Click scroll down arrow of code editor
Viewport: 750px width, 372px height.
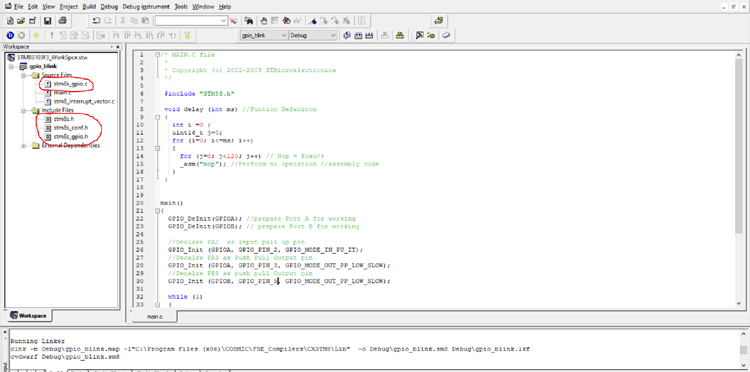(x=739, y=303)
